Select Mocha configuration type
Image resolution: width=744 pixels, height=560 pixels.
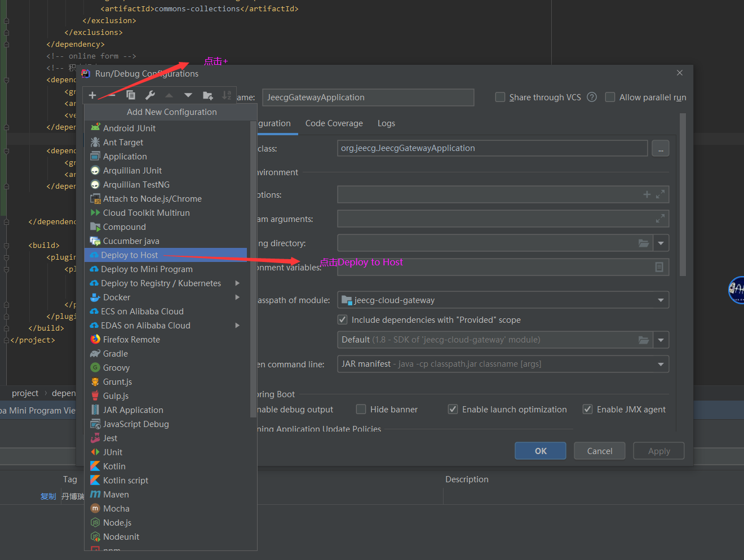(166, 508)
